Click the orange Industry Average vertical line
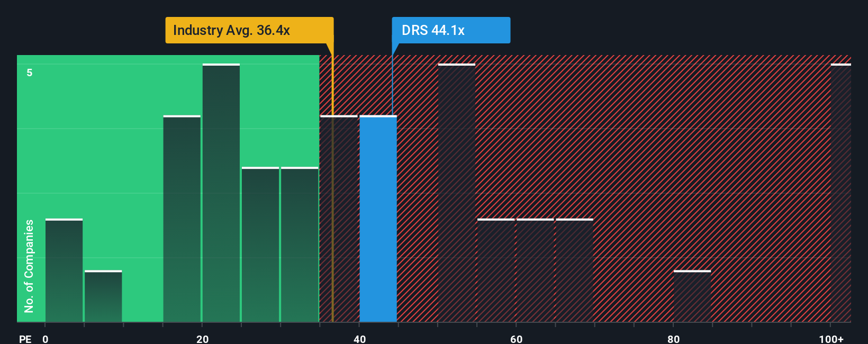The image size is (868, 344). (x=332, y=185)
